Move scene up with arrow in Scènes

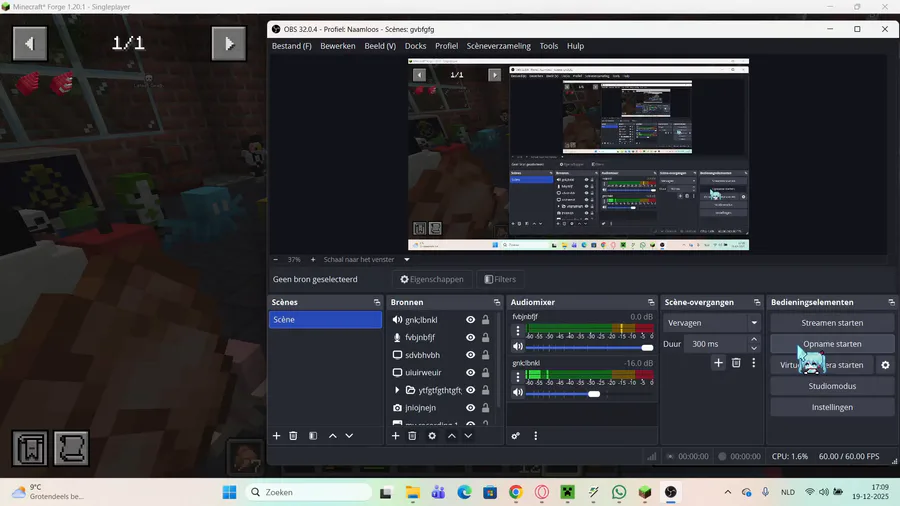pos(332,436)
